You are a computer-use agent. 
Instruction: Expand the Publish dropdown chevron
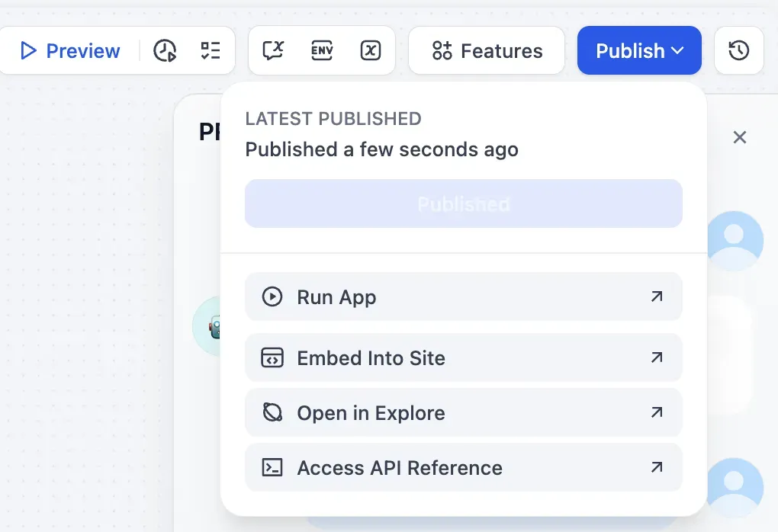coord(677,50)
